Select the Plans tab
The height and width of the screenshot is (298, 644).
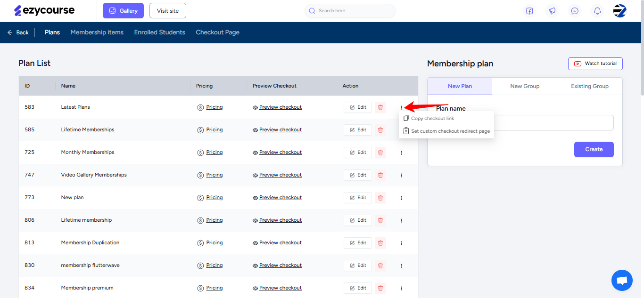pos(52,32)
